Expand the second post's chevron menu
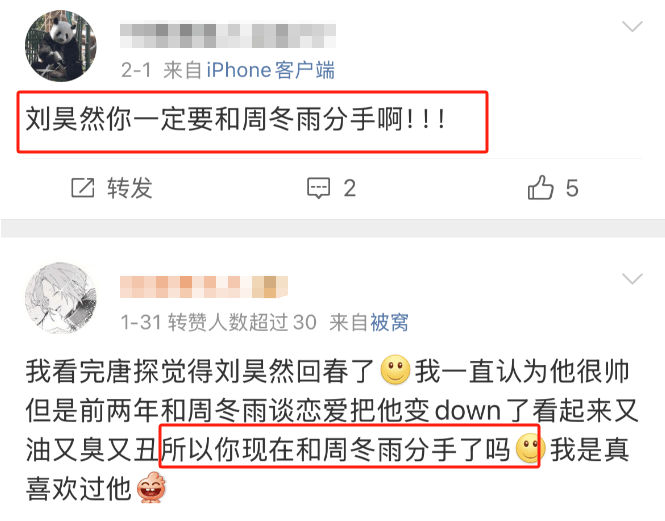This screenshot has height=521, width=665. pyautogui.click(x=632, y=279)
